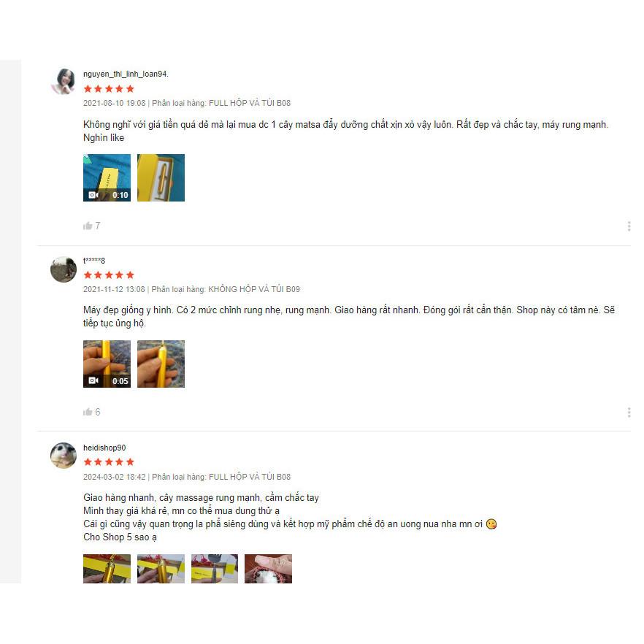Click heidishop90 hamster avatar
The width and height of the screenshot is (644, 644).
click(x=64, y=456)
